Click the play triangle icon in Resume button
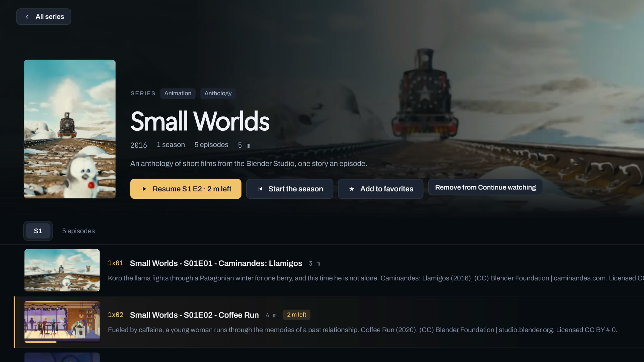The image size is (644, 362). tap(144, 189)
